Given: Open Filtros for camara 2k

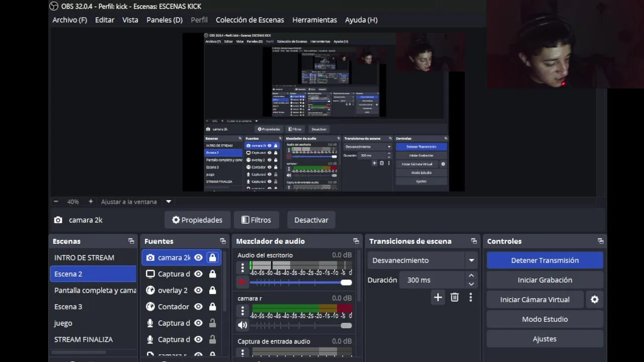Looking at the screenshot, I should coord(256,220).
